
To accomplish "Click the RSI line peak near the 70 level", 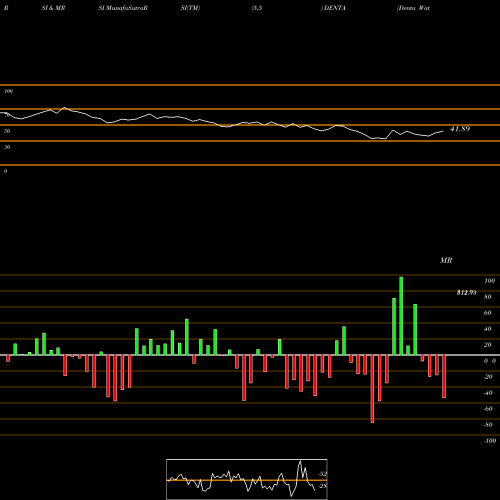I will click(64, 108).
